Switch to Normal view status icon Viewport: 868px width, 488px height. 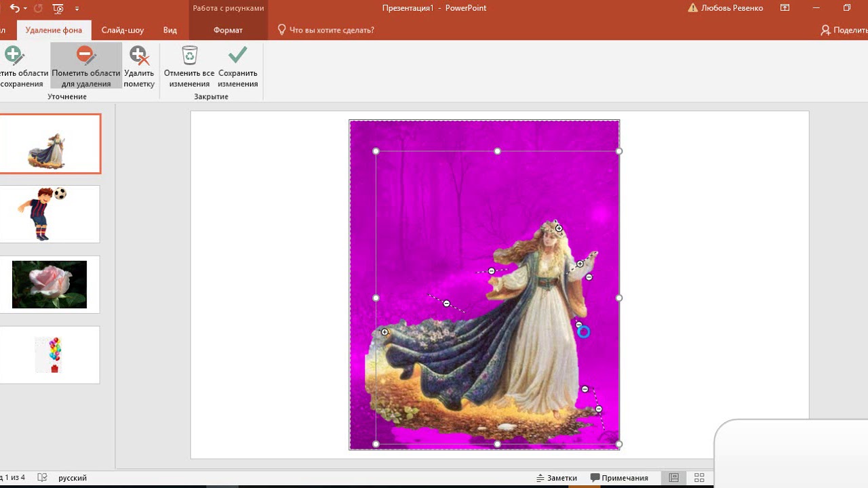[673, 478]
